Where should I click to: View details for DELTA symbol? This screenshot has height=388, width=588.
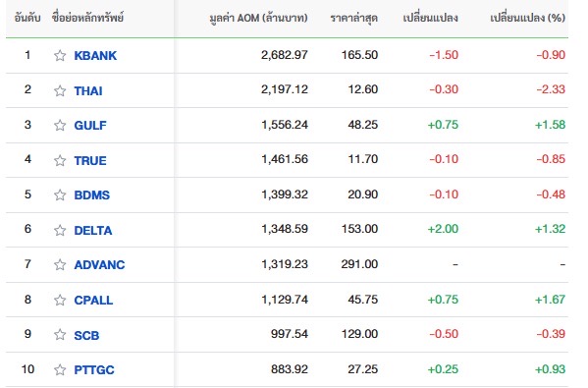[x=93, y=230]
